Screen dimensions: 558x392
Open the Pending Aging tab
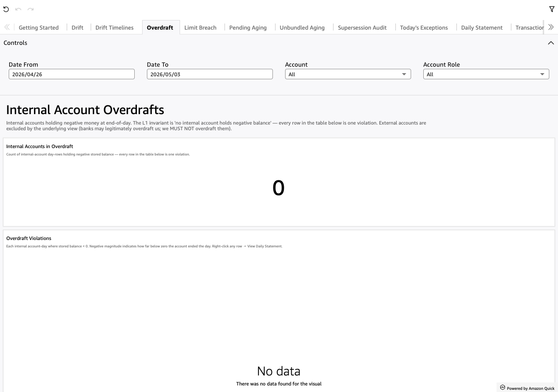(248, 27)
